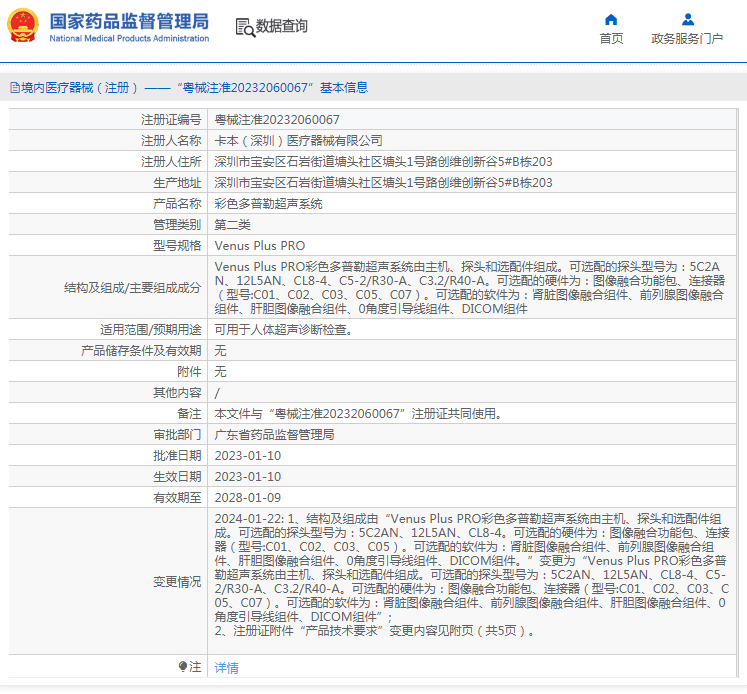Click the 变更情况 row label
747x694 pixels.
tap(177, 582)
